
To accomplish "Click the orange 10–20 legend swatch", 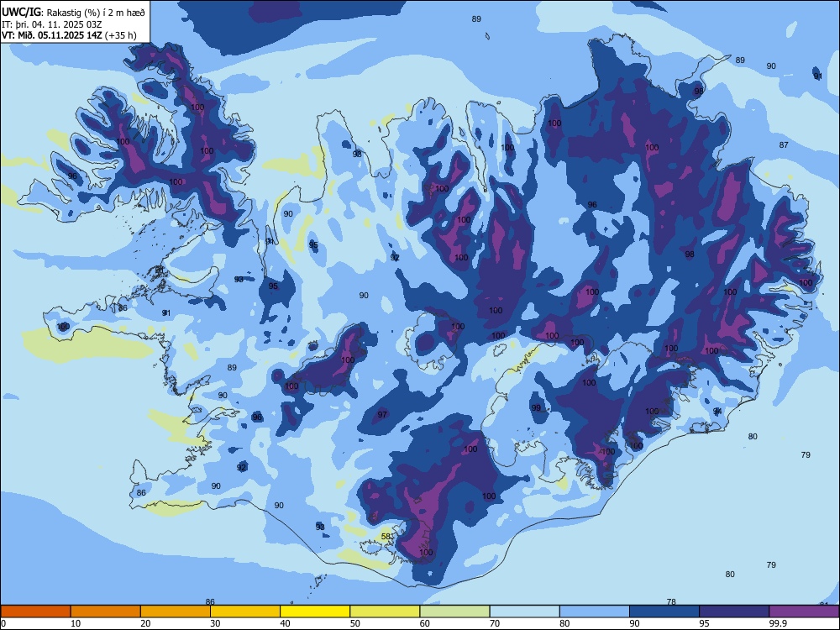I will coord(106,612).
